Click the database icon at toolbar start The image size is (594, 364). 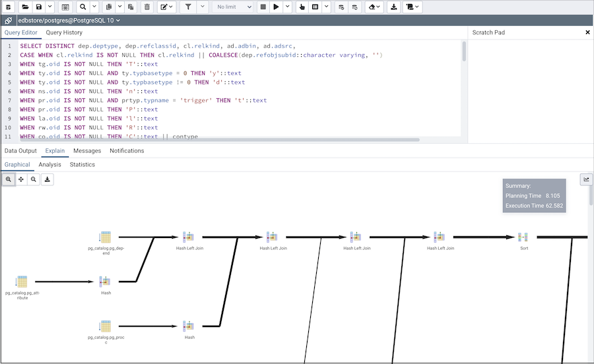8,7
